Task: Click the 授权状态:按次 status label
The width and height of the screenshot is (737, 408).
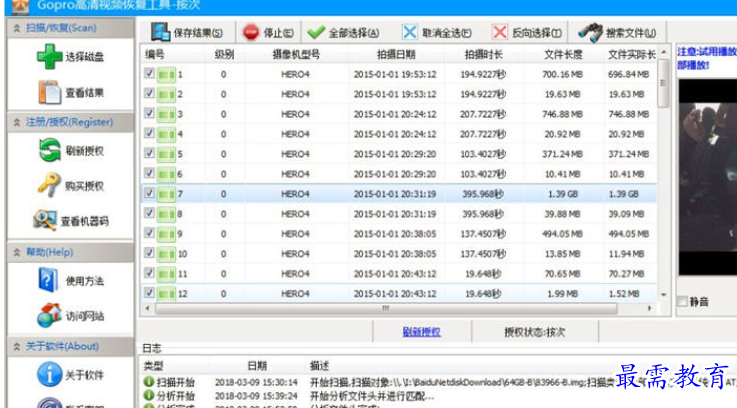Action: pyautogui.click(x=534, y=332)
